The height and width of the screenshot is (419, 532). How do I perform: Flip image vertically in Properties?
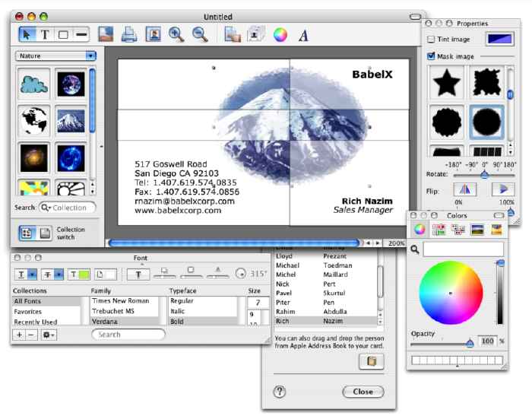click(503, 189)
